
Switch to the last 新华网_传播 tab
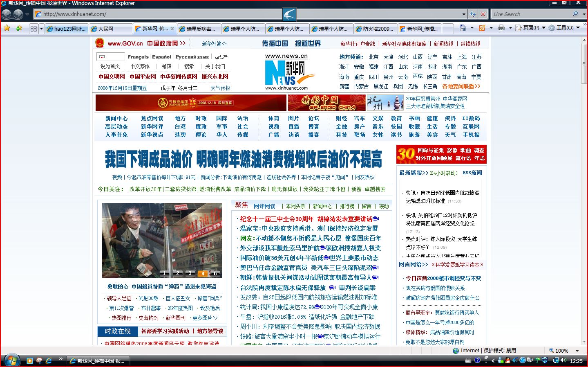(x=419, y=29)
